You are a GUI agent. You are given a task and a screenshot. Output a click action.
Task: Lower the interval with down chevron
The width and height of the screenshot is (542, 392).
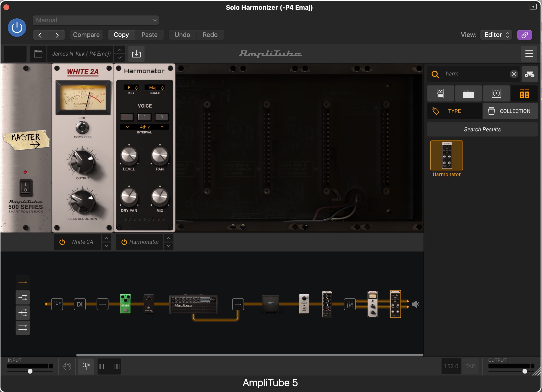[x=127, y=127]
